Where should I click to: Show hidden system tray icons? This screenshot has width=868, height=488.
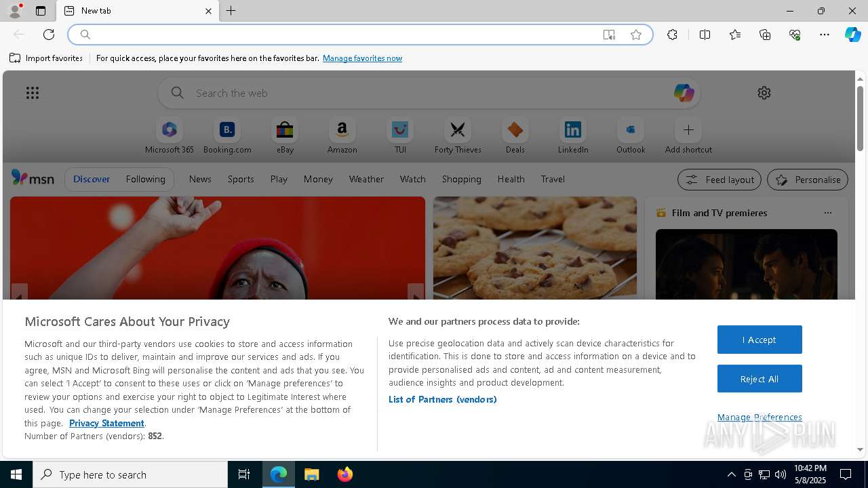pyautogui.click(x=731, y=474)
